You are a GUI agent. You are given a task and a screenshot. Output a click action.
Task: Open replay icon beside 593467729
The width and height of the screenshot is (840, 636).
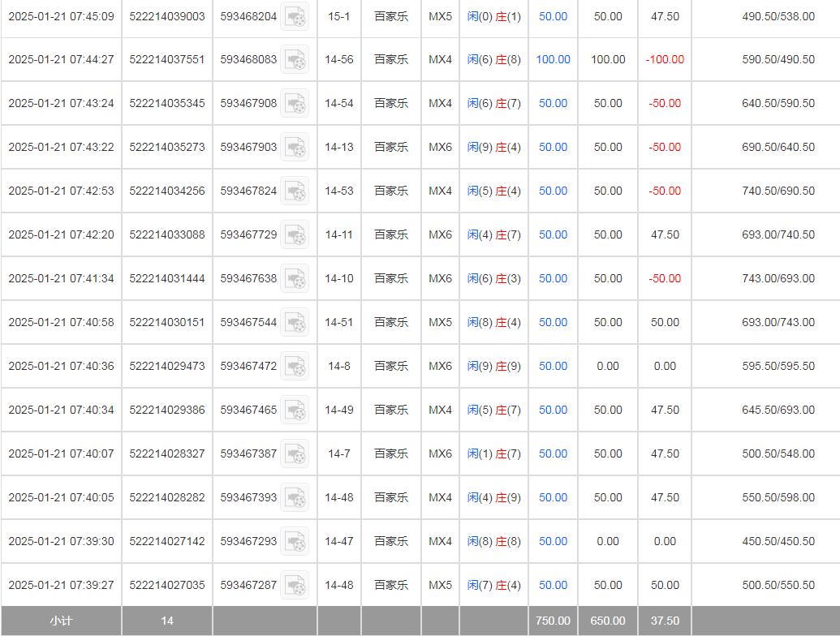click(x=295, y=235)
